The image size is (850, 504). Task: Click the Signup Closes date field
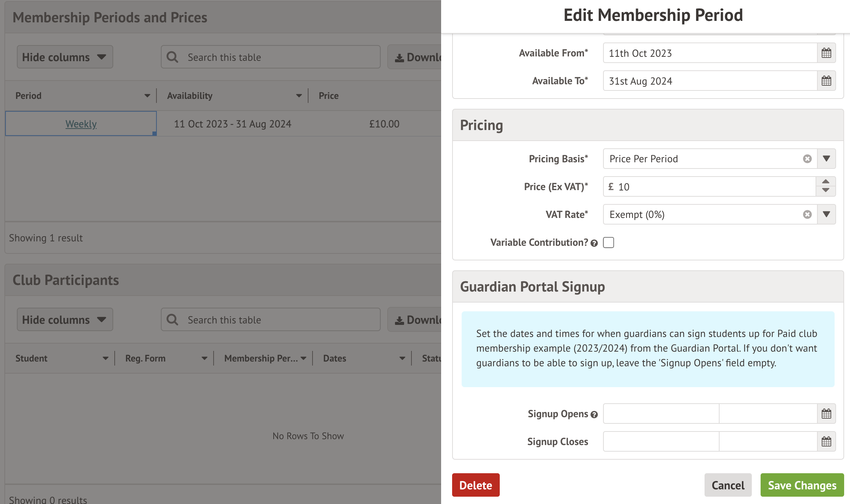(661, 442)
